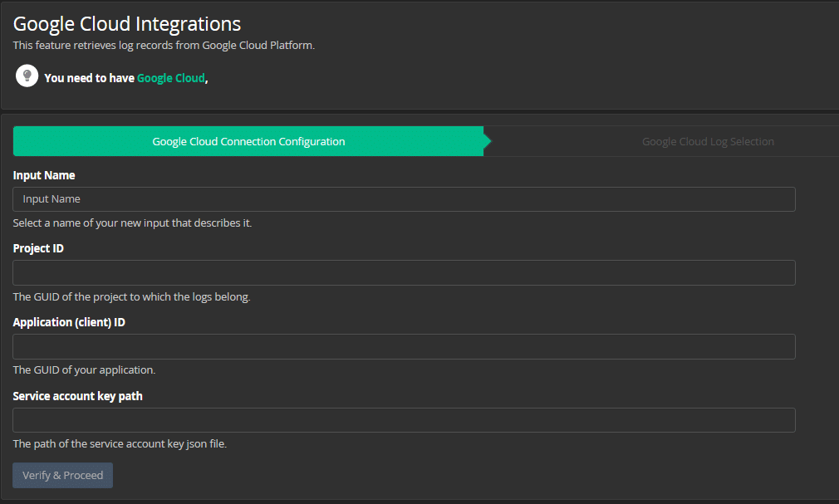
Task: Select the Google Cloud Connection Configuration tab
Action: click(x=248, y=141)
